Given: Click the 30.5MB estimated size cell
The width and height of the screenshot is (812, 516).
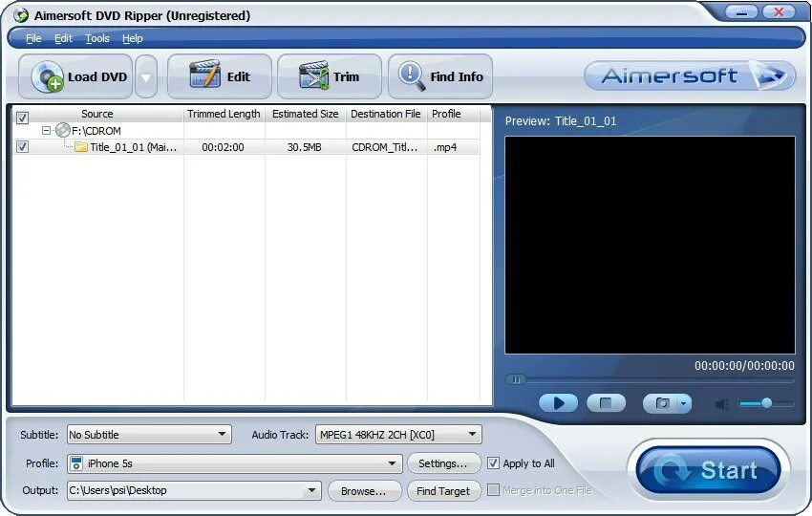Looking at the screenshot, I should (305, 147).
